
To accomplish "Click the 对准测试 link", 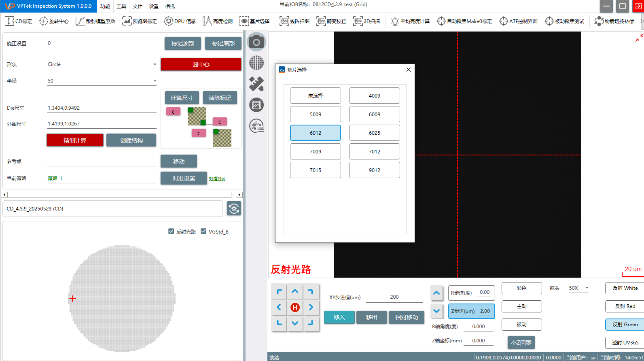I will click(x=217, y=179).
